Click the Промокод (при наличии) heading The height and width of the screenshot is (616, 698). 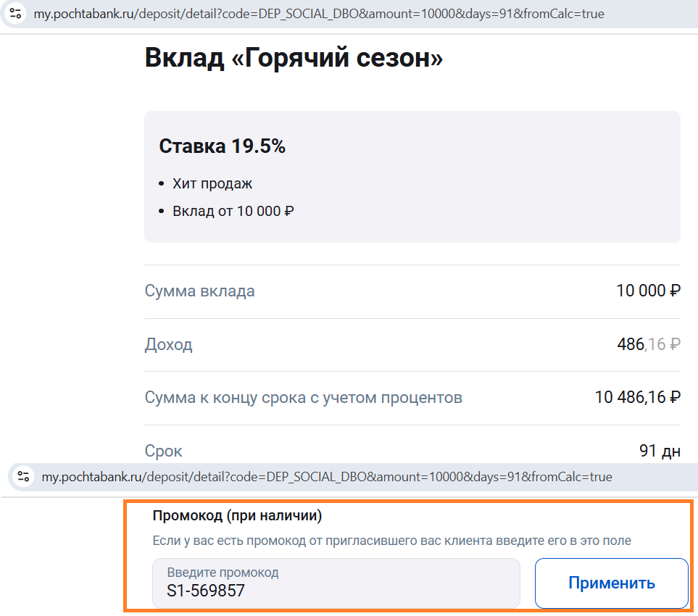[x=237, y=515]
